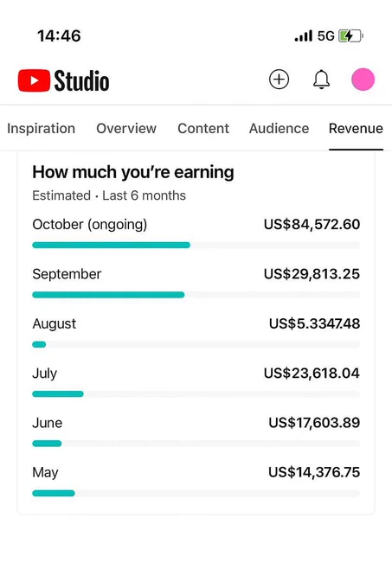Tap the 5G network indicator

325,36
